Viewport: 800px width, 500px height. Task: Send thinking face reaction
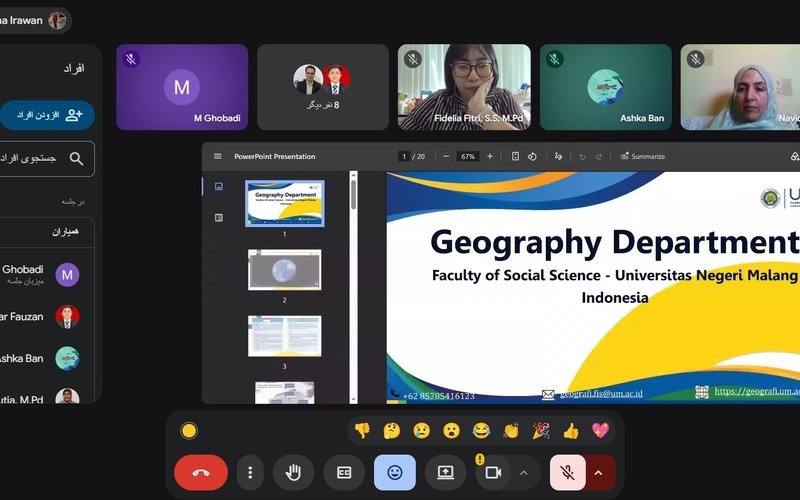[x=392, y=431]
